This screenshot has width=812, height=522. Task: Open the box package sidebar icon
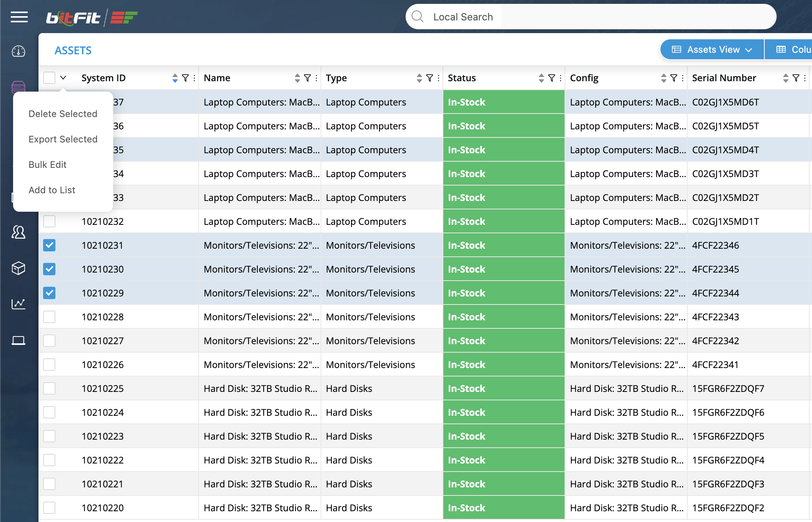(x=18, y=268)
